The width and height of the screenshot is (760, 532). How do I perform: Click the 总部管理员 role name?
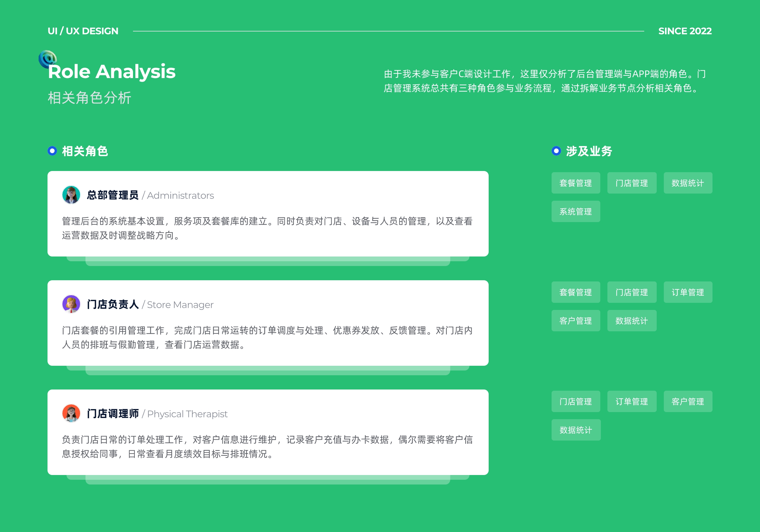pos(113,195)
